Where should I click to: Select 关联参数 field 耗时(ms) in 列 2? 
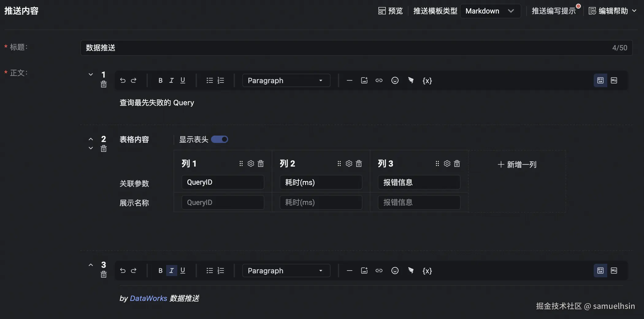(x=321, y=182)
